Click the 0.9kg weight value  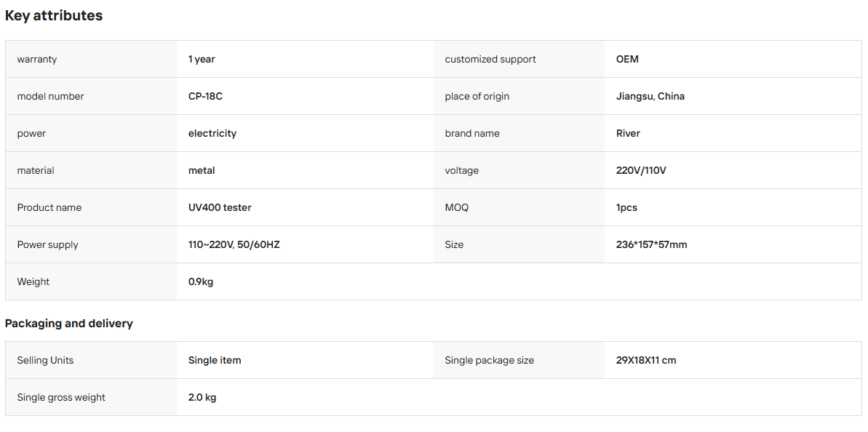[200, 281]
